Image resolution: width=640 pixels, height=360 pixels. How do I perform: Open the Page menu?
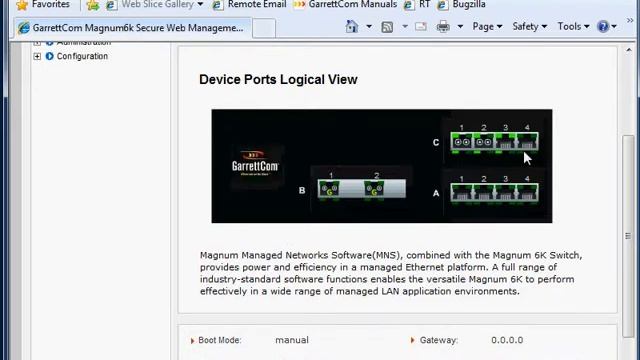(487, 27)
